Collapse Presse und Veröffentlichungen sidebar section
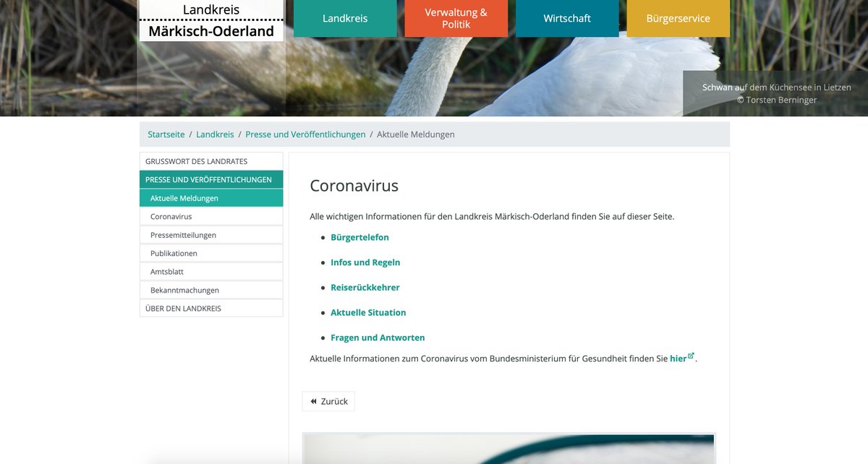 click(211, 179)
